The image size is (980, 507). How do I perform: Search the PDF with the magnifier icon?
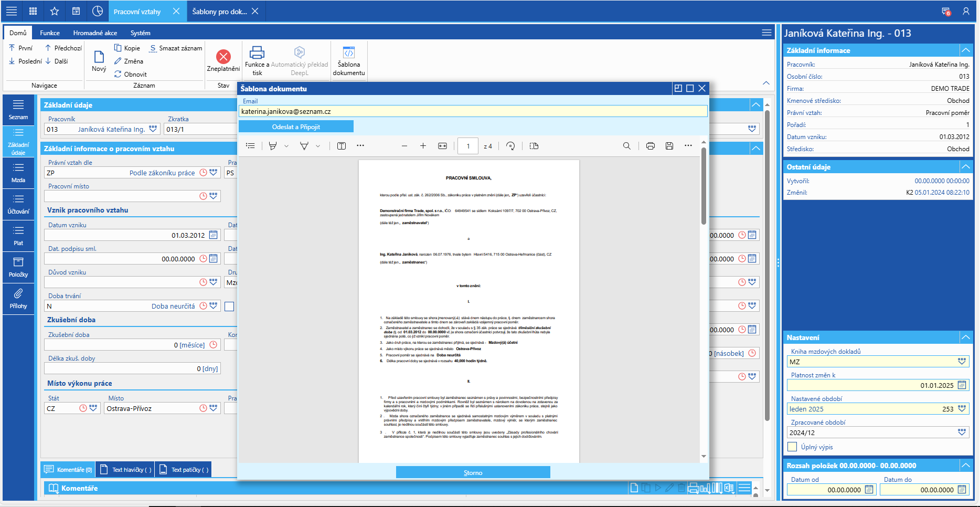[627, 146]
